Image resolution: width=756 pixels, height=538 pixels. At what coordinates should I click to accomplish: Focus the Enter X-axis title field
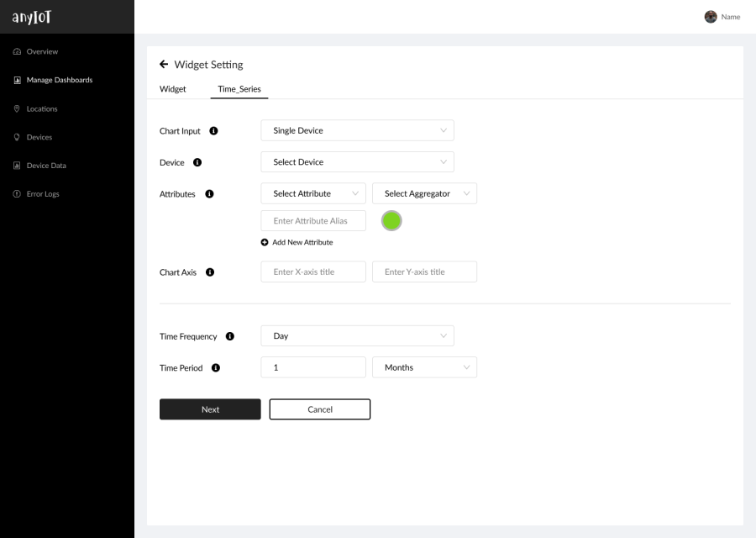[313, 272]
